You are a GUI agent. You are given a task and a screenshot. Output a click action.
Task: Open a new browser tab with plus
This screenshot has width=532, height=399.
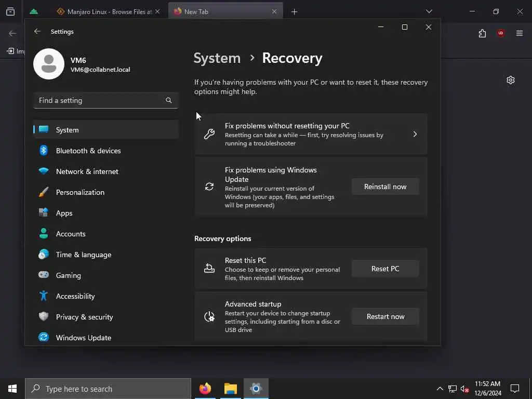click(x=294, y=12)
